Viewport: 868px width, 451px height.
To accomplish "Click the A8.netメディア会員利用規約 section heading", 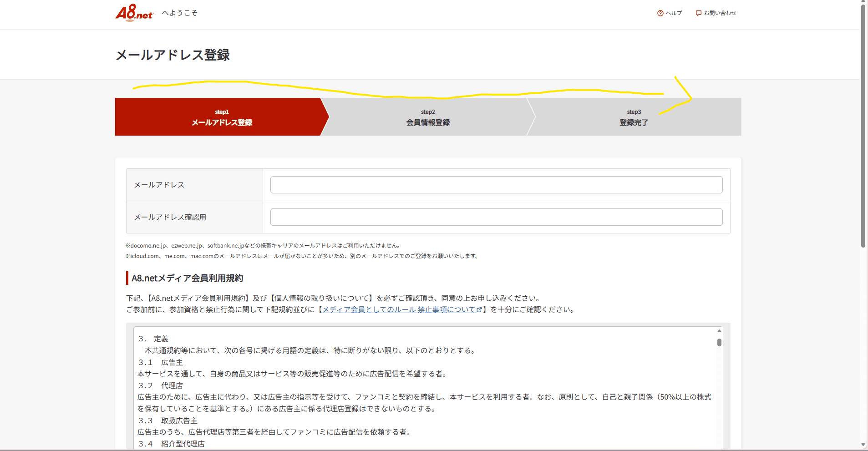I will pos(187,278).
